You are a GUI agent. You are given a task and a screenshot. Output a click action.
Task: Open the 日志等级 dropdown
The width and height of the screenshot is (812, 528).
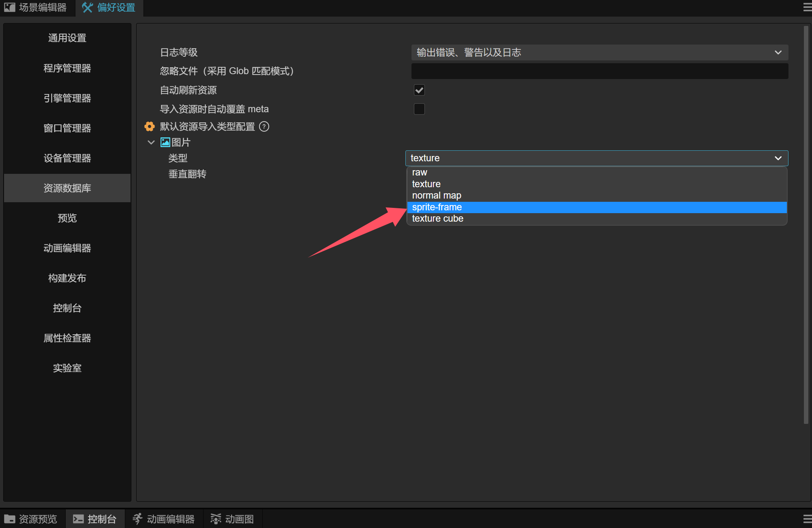pos(599,53)
